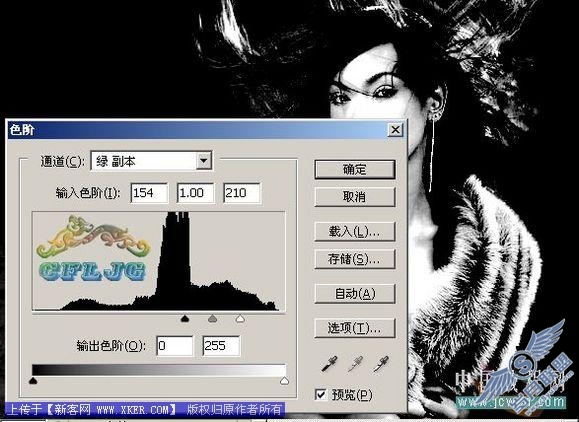
Task: Click the black output level slider
Action: click(33, 380)
